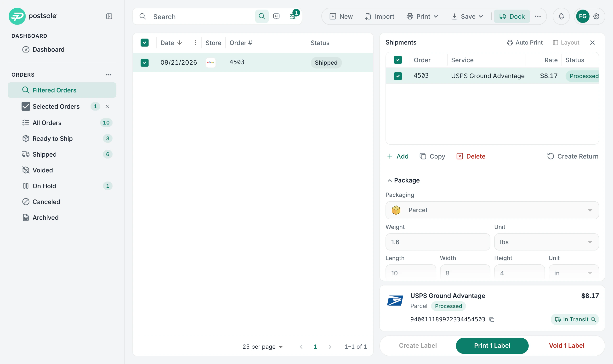Screen dimensions: 613x364
Task: Click Copy shipment button
Action: pos(432,156)
